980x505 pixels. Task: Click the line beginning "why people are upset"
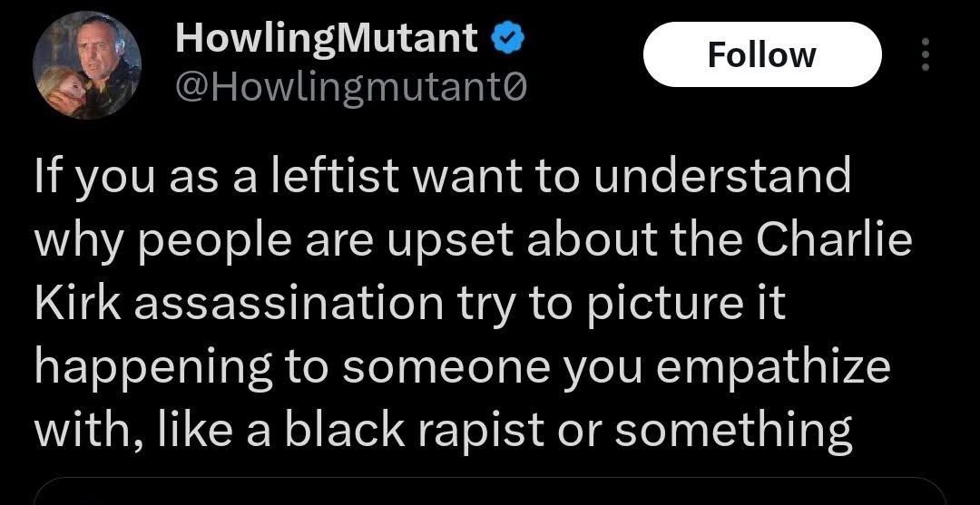473,243
